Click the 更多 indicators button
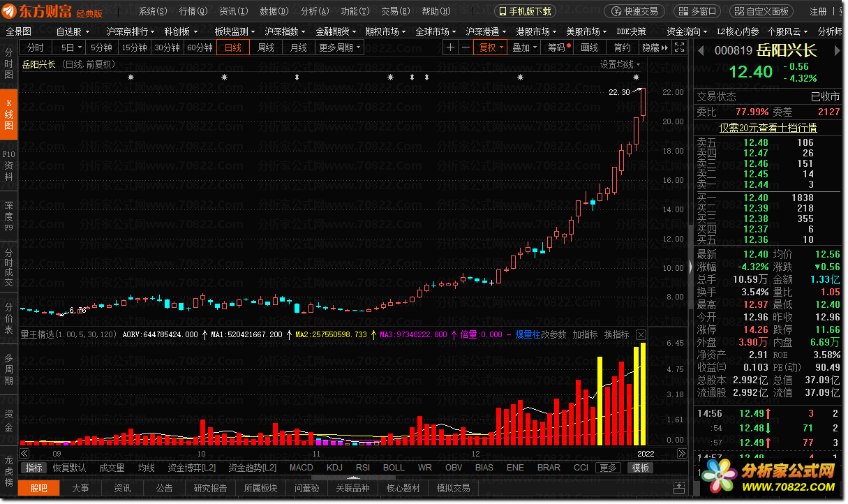The width and height of the screenshot is (848, 504). point(607,468)
